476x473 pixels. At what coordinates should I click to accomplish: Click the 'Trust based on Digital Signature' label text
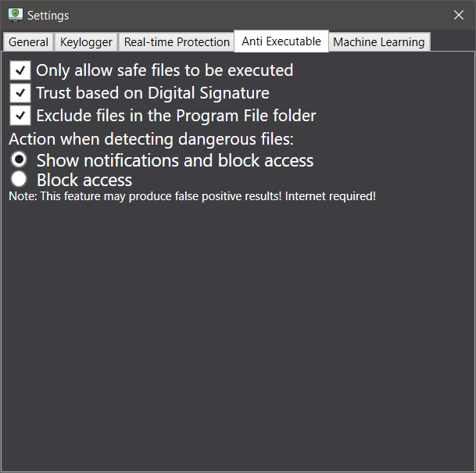tap(152, 93)
